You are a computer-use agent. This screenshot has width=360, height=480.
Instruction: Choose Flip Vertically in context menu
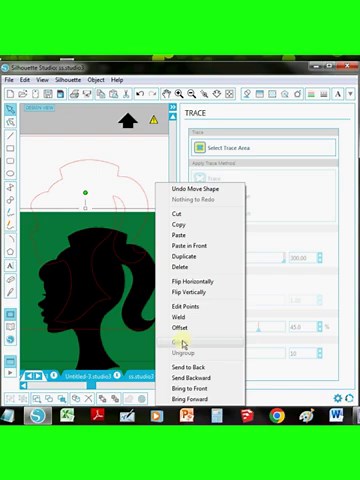point(189,292)
